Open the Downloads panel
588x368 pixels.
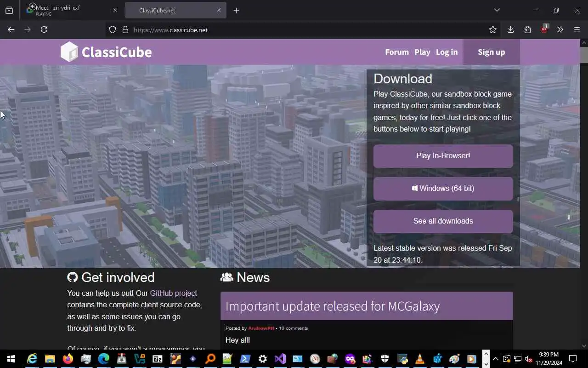pos(510,29)
